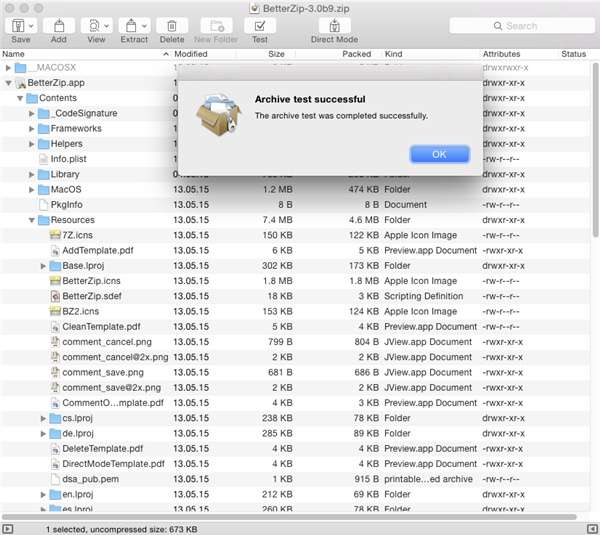Click the bottom-left panel toggle button
The width and height of the screenshot is (600, 535).
tap(8, 528)
